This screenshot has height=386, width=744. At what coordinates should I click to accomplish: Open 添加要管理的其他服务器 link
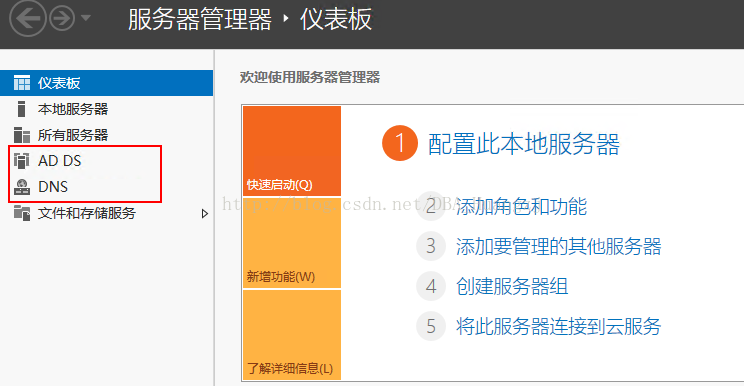[x=558, y=247]
